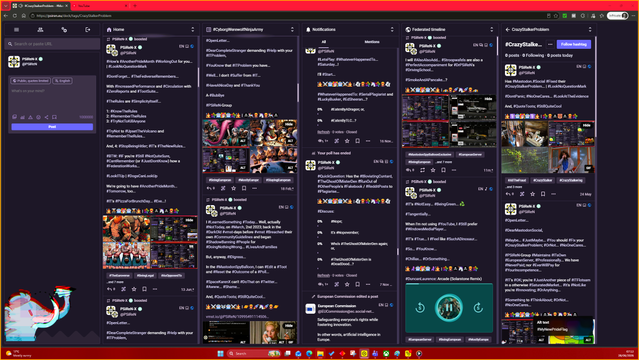This screenshot has width=639, height=360.
Task: Hide media on the Home column post images
Action: (189, 220)
